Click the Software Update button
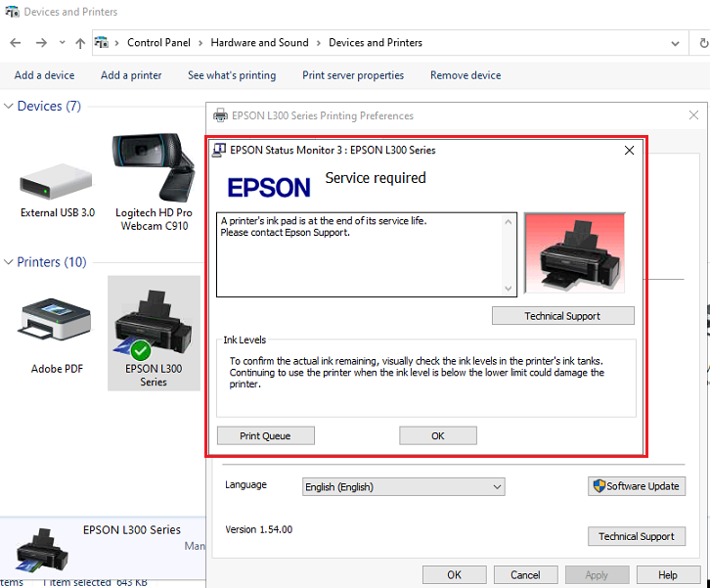This screenshot has height=588, width=710. click(637, 486)
